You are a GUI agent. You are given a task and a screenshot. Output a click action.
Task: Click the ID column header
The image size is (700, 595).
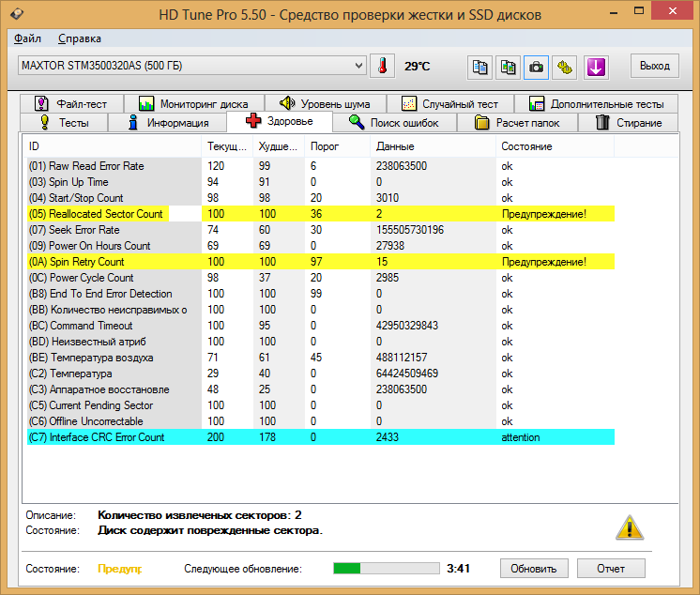[112, 146]
